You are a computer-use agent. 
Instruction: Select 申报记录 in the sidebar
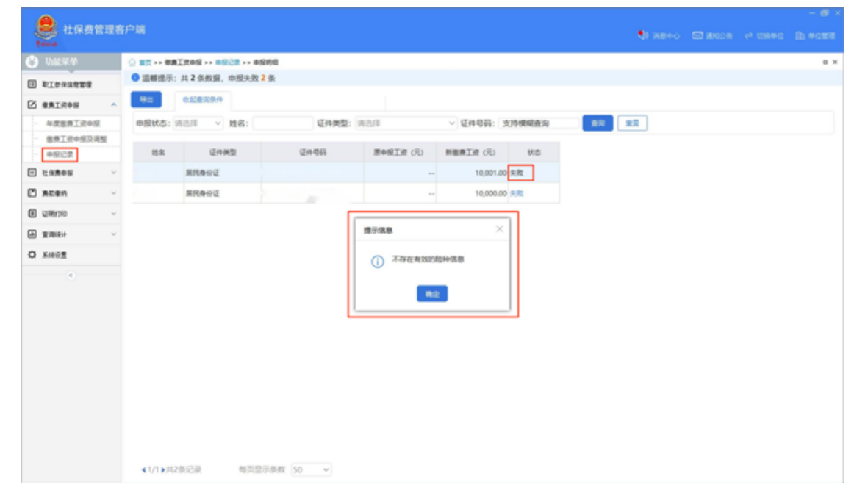(x=60, y=155)
